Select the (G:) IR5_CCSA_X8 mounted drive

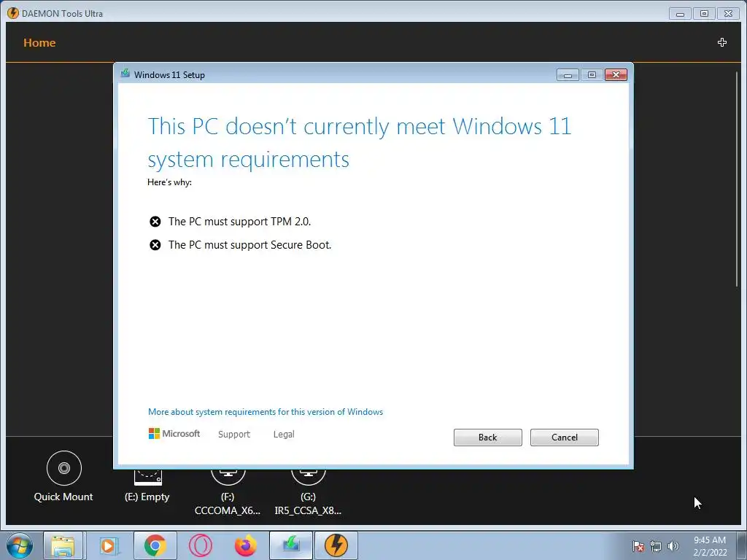(308, 492)
